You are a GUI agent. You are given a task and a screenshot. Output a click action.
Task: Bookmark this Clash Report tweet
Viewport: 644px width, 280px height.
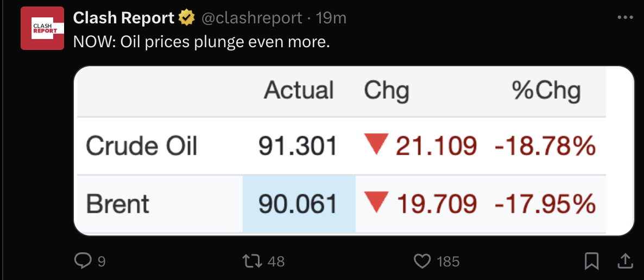(591, 262)
